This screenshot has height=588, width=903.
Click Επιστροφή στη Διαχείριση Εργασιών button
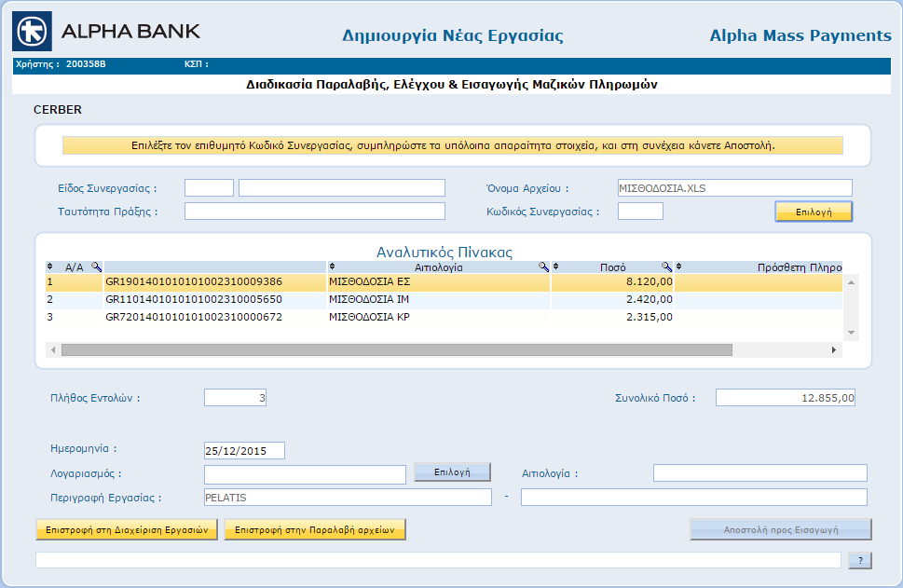(x=127, y=530)
